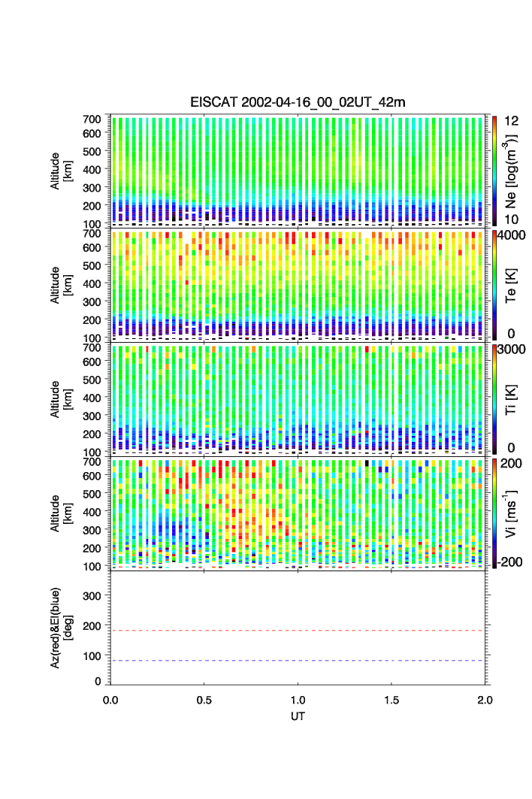Click the Altitude label of the top panel
Screen dimensions: 532x799
[x=61, y=170]
